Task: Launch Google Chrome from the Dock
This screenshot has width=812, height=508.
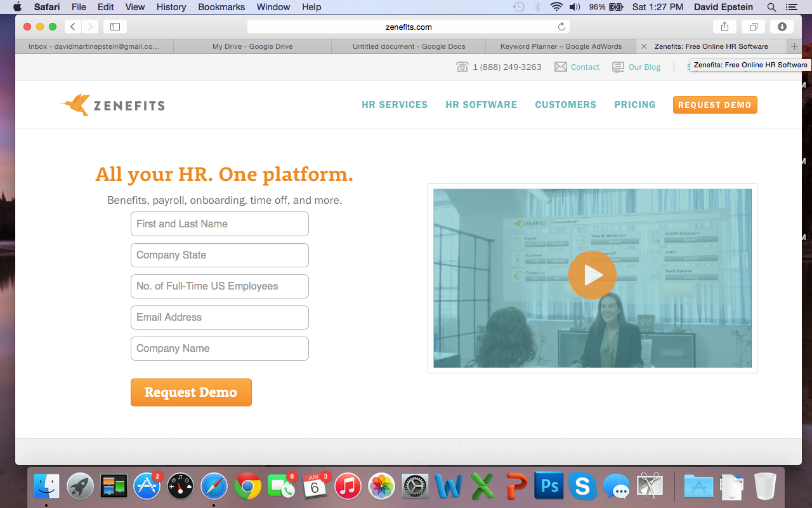Action: coord(247,487)
